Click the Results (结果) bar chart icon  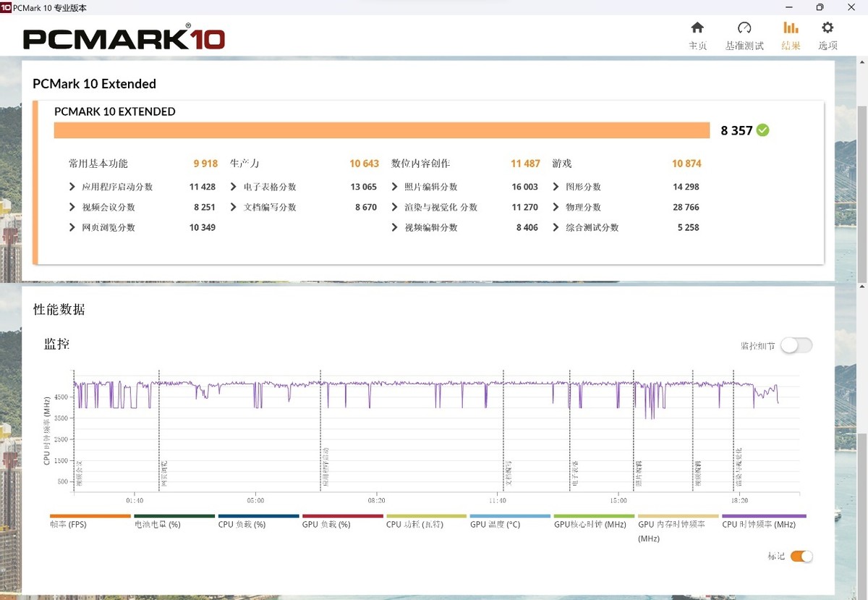click(791, 28)
